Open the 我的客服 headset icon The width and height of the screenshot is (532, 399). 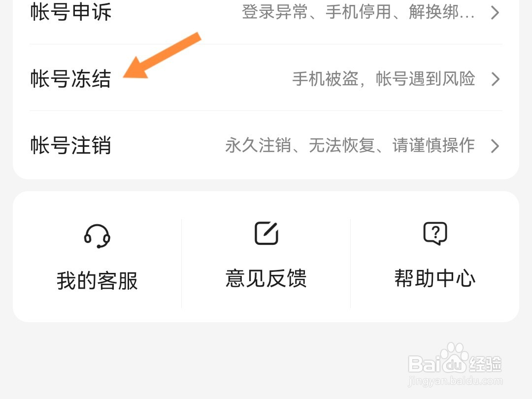[x=97, y=236]
